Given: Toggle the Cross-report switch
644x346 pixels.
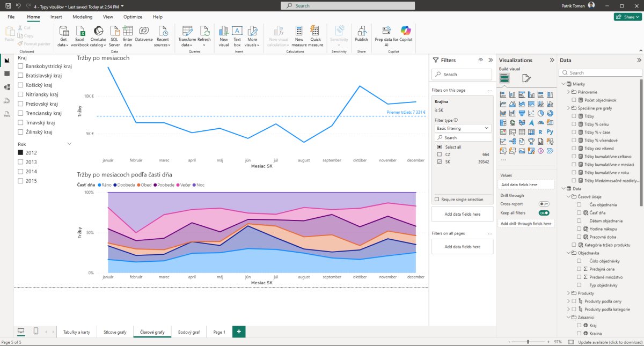Looking at the screenshot, I should (544, 204).
